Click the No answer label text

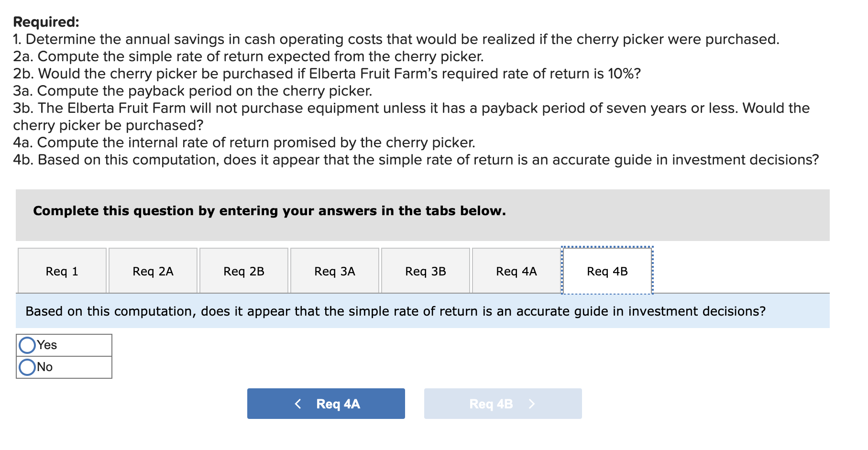44,366
